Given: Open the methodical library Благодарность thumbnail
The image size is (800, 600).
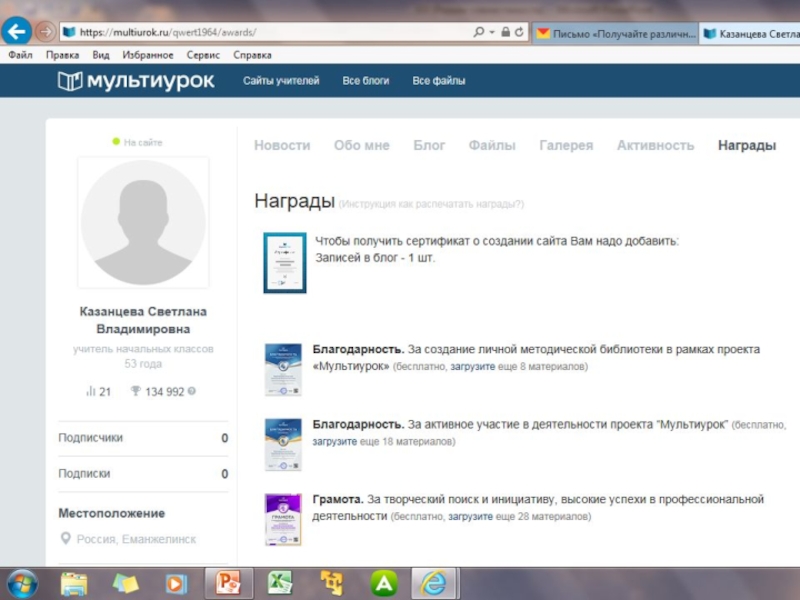Looking at the screenshot, I should pyautogui.click(x=283, y=370).
